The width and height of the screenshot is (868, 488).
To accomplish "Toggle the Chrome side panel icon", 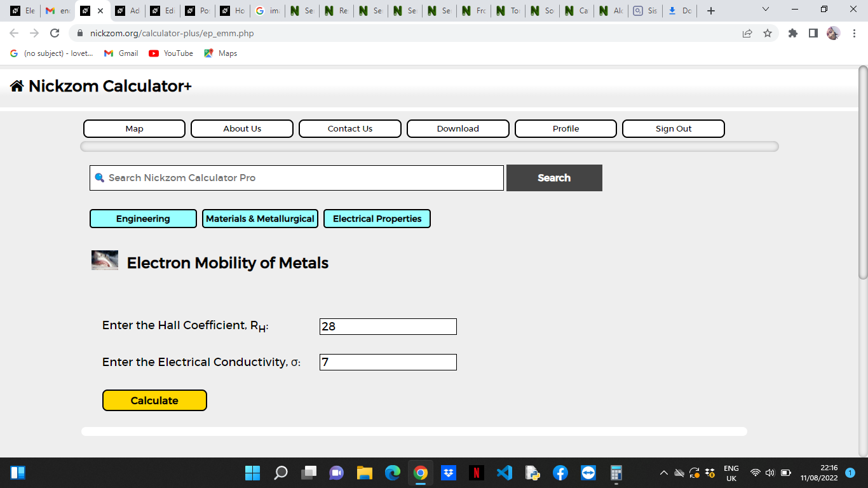I will (x=813, y=33).
